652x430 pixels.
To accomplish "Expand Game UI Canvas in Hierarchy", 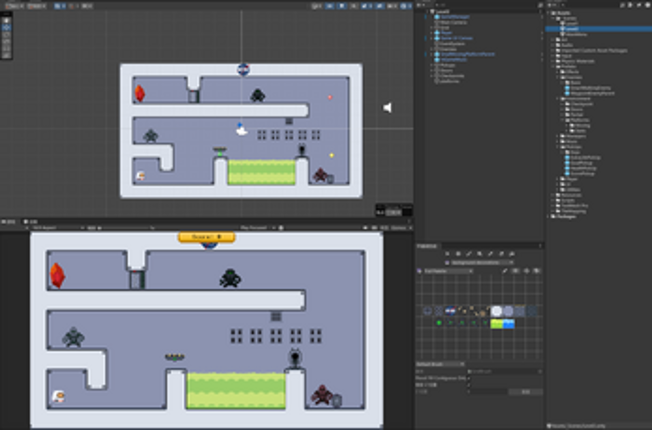I will (432, 38).
